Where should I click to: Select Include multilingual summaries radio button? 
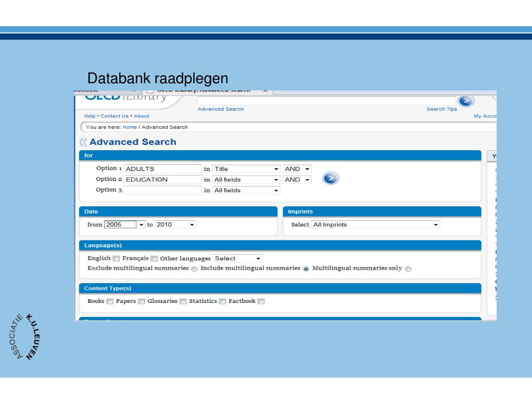pyautogui.click(x=306, y=269)
